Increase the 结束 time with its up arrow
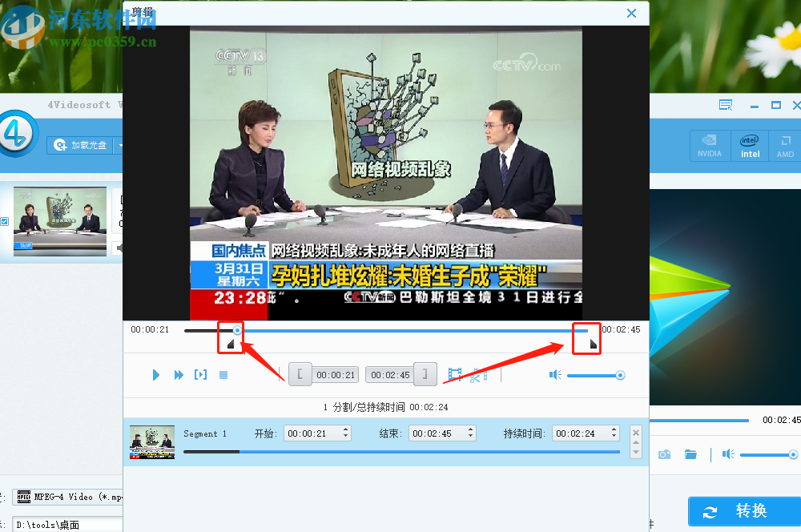This screenshot has width=801, height=532. (471, 429)
